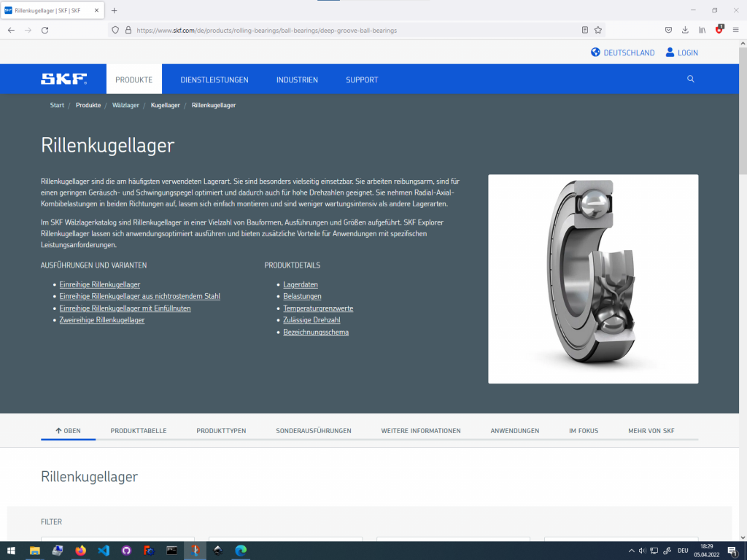Switch to the PRODUKTTABELLE tab
This screenshot has width=747, height=560.
point(138,430)
